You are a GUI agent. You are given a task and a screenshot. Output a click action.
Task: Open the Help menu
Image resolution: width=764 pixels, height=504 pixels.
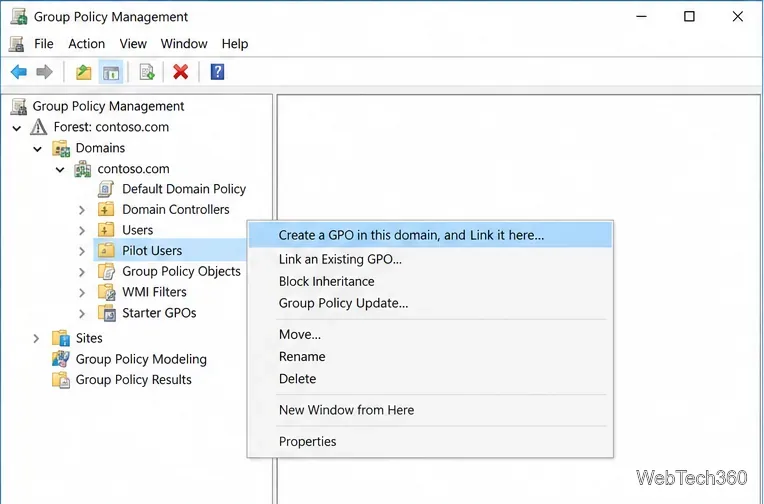[x=235, y=44]
